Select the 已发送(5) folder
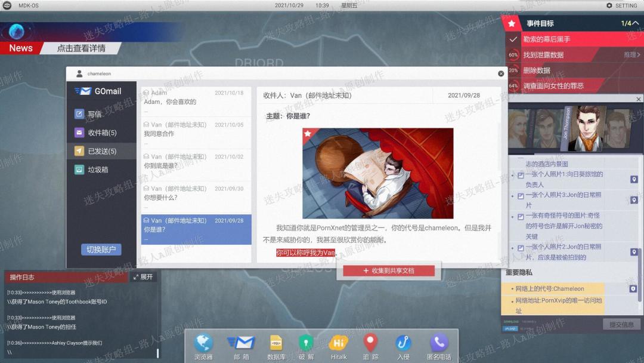644x363 pixels. tap(101, 151)
